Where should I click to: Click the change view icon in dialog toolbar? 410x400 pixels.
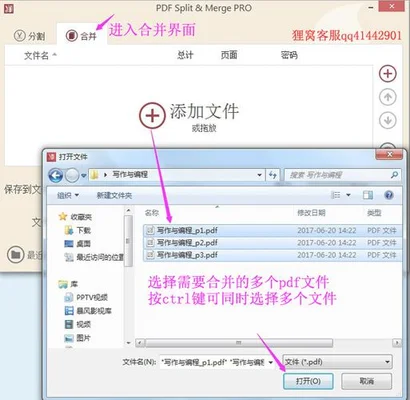pos(335,195)
